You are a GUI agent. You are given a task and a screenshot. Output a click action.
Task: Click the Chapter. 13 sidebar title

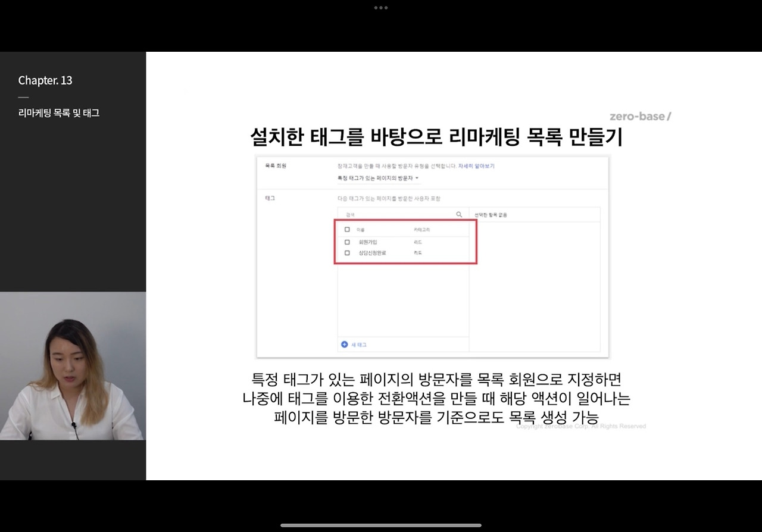[x=45, y=80]
